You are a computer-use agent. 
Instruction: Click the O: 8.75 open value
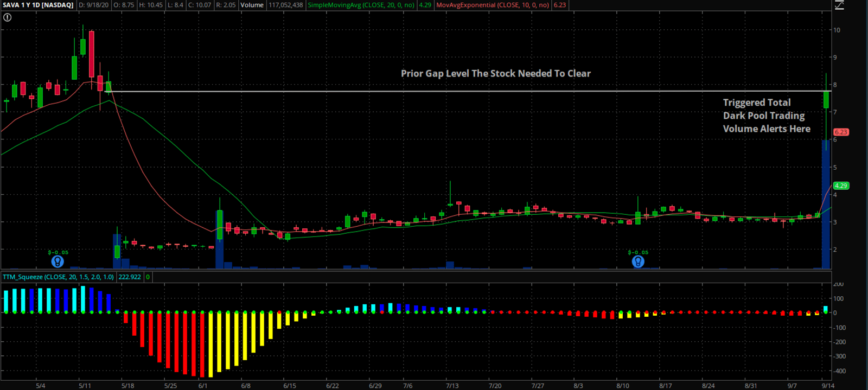[x=124, y=5]
